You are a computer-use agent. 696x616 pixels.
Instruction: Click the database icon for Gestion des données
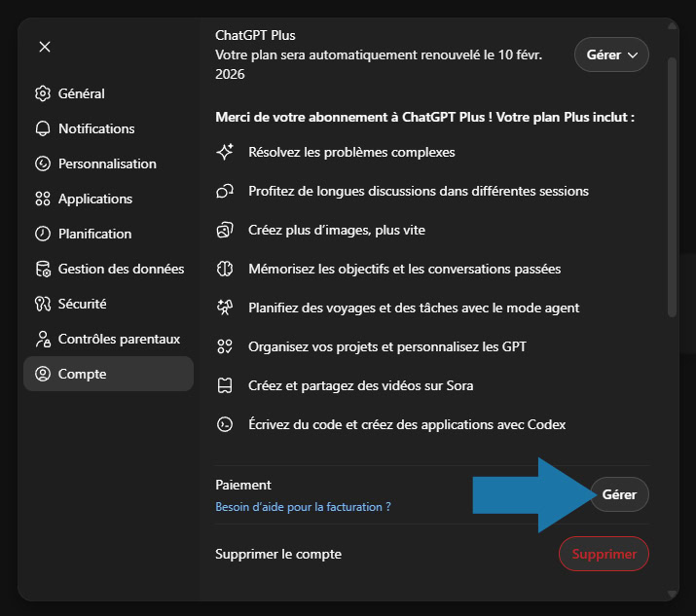click(43, 269)
